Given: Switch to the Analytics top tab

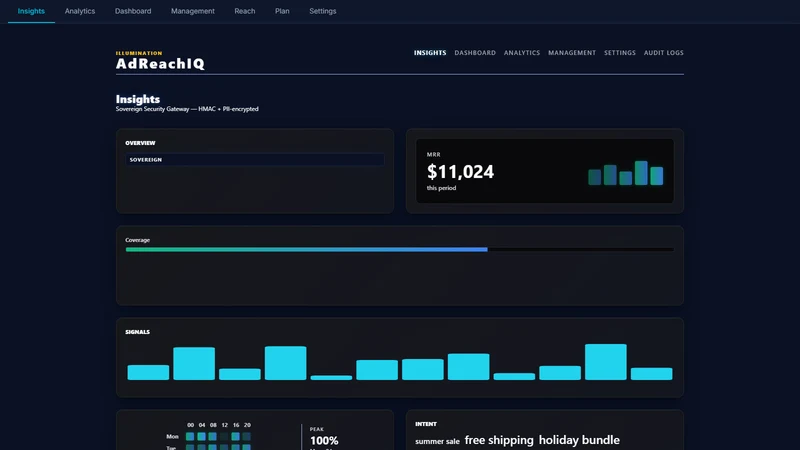Looking at the screenshot, I should point(80,11).
